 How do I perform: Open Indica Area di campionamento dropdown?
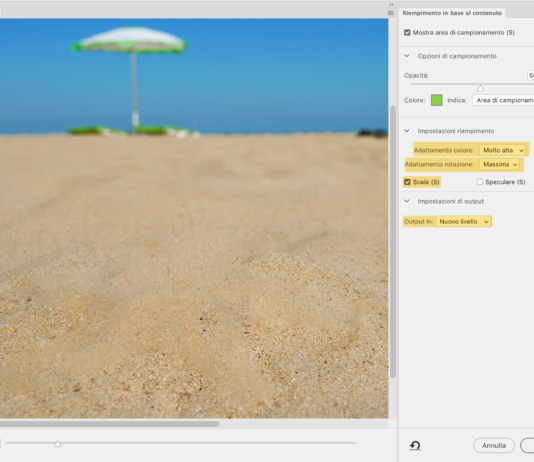(x=503, y=100)
